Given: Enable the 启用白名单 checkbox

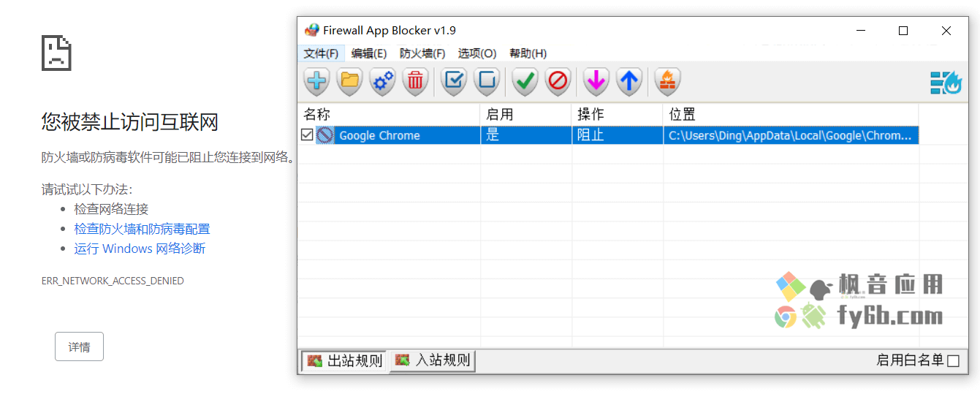Looking at the screenshot, I should [953, 360].
